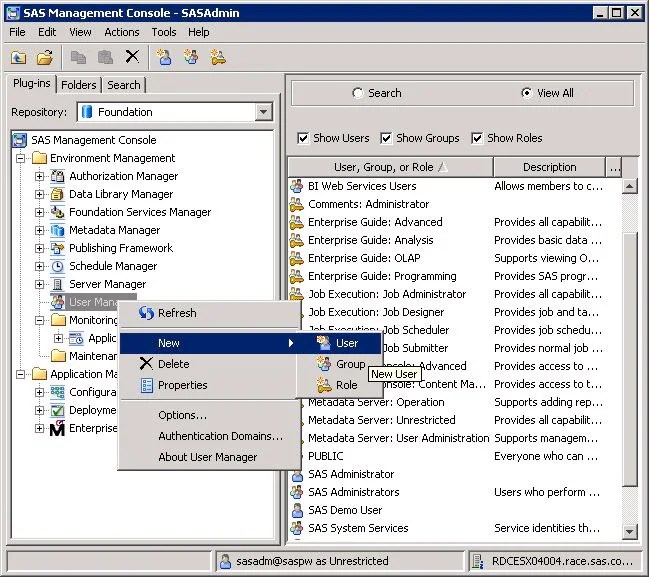The height and width of the screenshot is (577, 649).
Task: Collapse the Application Management folder
Action: point(20,374)
